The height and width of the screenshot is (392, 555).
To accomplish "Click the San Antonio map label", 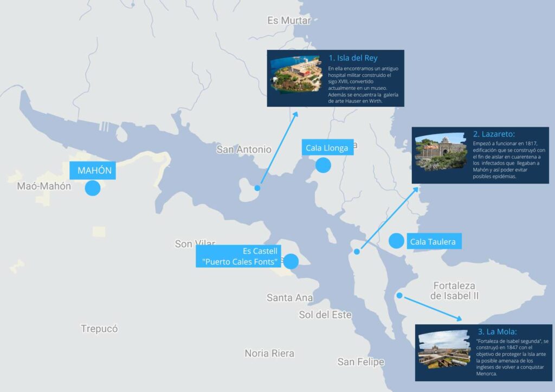I will (x=244, y=149).
